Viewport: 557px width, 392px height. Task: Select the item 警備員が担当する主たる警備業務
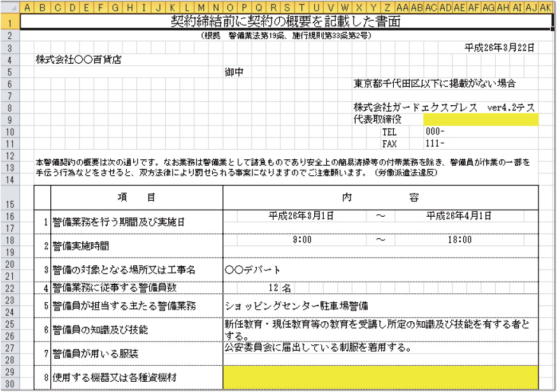[x=124, y=306]
